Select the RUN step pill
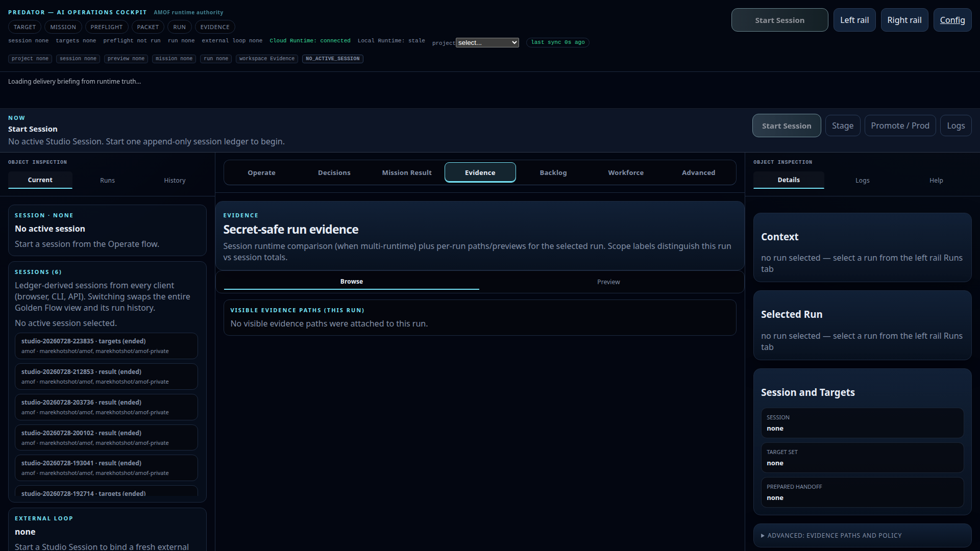 tap(180, 27)
